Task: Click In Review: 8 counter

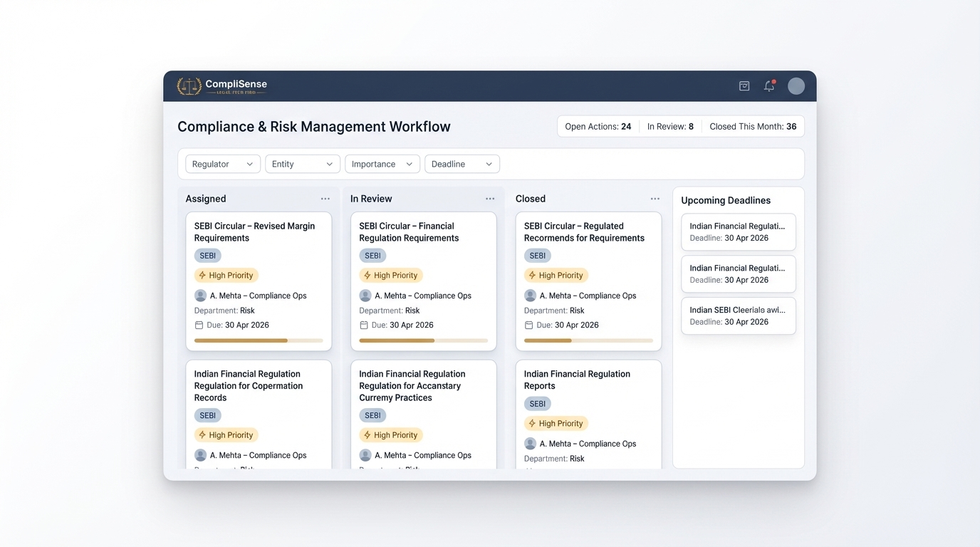Action: [x=670, y=126]
